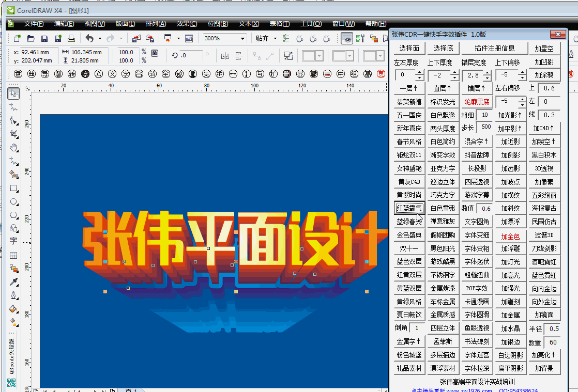Open the QRcode vector plugin icon
Viewport: 578px width, 392px height.
(x=12, y=383)
